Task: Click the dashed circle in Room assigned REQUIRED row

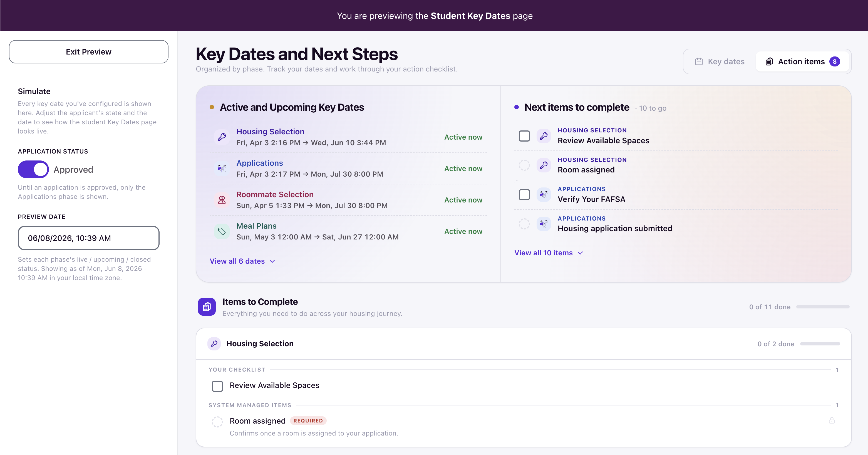Action: [217, 422]
